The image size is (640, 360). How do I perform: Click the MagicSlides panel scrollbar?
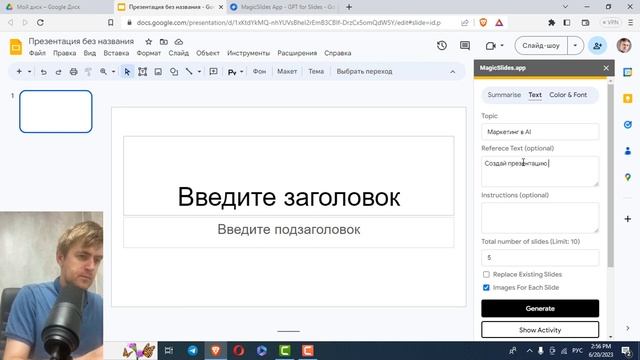[611, 176]
